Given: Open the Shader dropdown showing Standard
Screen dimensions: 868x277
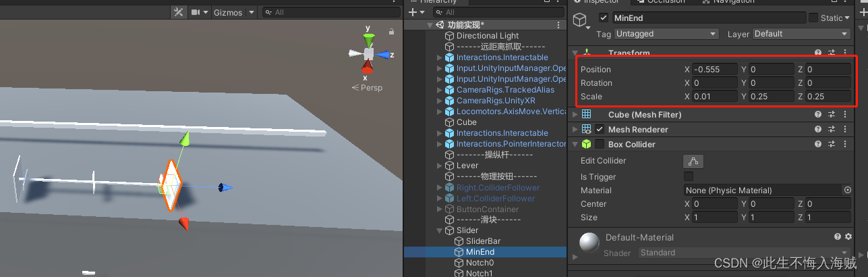Looking at the screenshot, I should pyautogui.click(x=744, y=253).
